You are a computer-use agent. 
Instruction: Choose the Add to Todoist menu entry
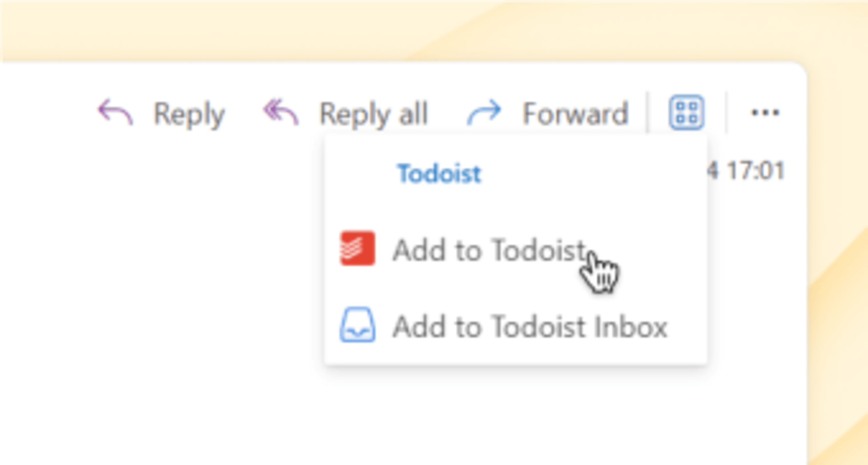[x=489, y=250]
